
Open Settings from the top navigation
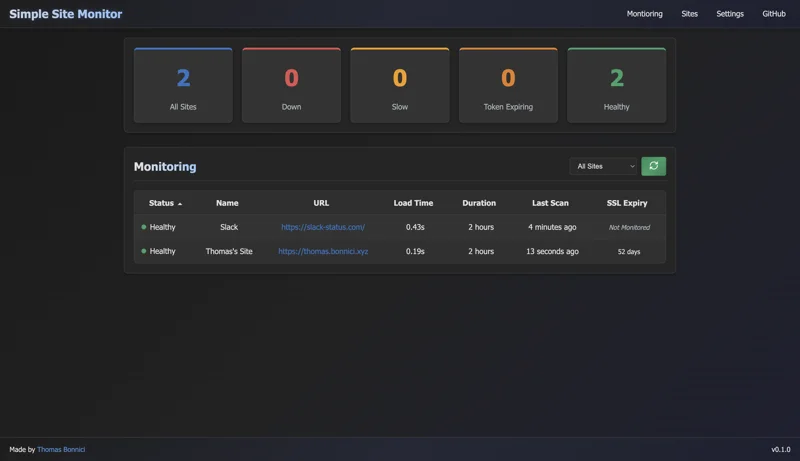pyautogui.click(x=730, y=14)
